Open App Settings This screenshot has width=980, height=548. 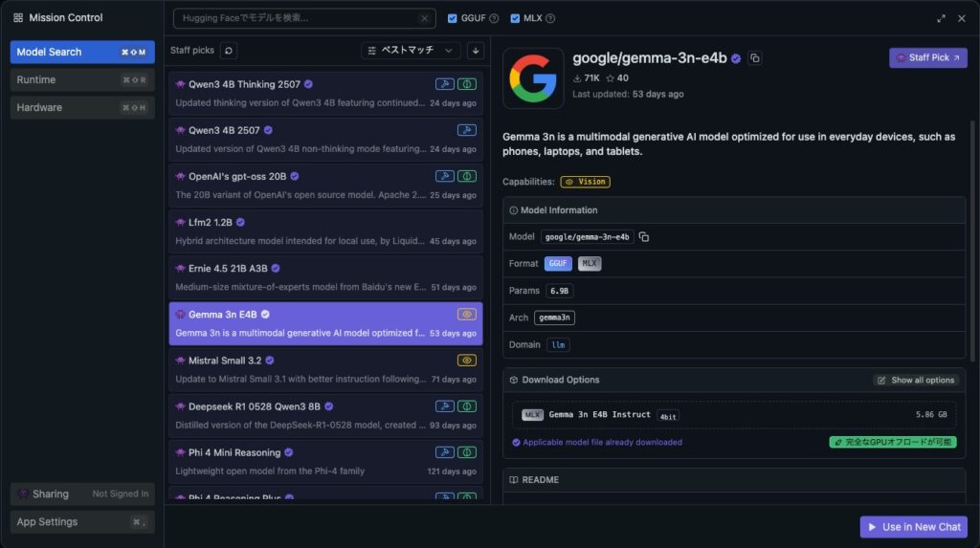point(82,522)
